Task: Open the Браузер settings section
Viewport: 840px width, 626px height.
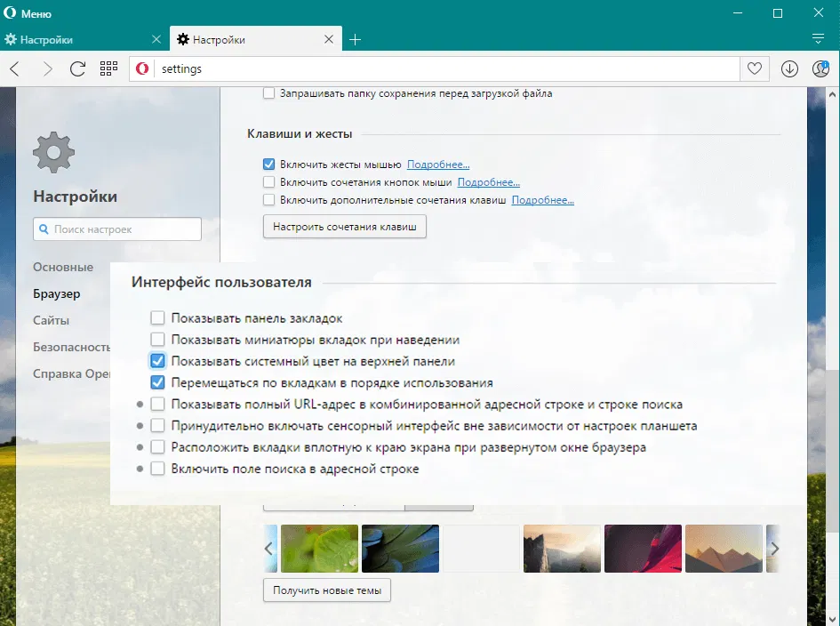Action: pos(56,293)
